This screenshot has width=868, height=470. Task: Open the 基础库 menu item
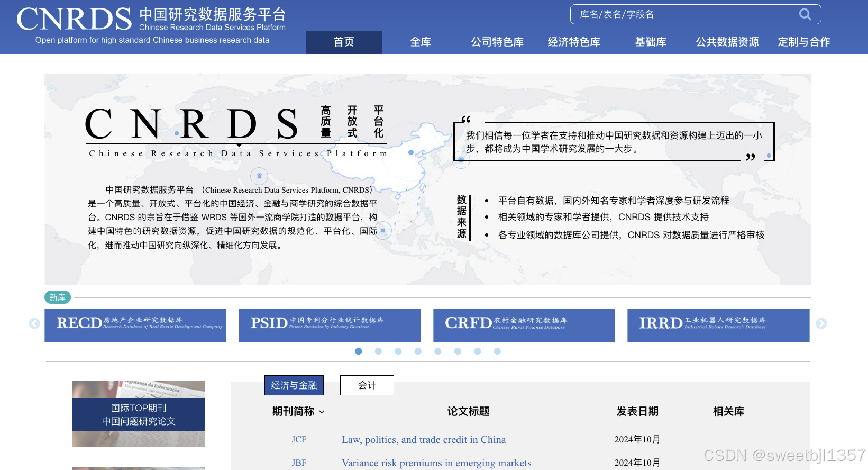click(x=651, y=42)
